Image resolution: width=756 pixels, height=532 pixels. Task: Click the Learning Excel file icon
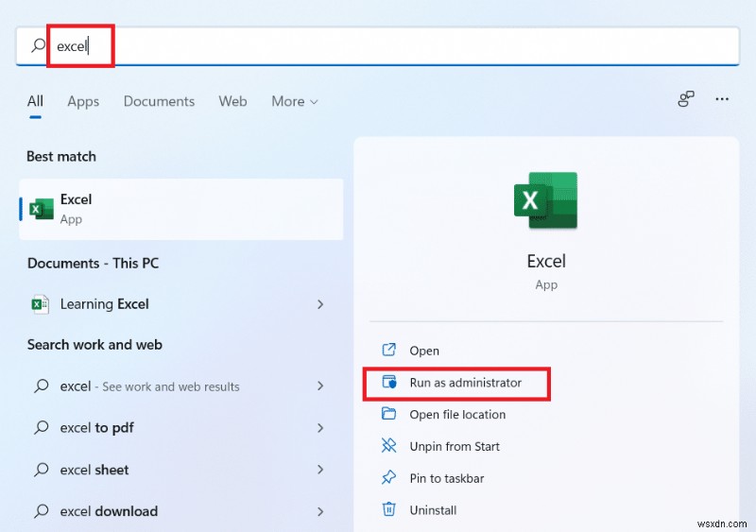(x=41, y=304)
